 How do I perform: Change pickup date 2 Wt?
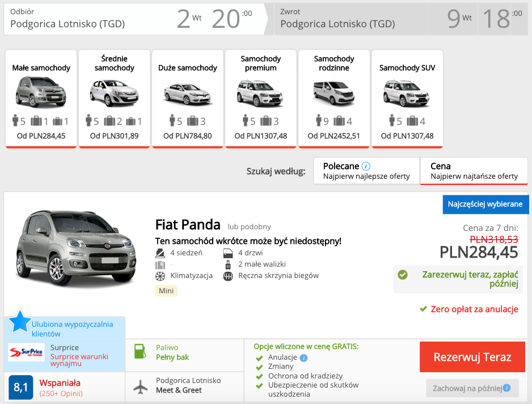189,19
